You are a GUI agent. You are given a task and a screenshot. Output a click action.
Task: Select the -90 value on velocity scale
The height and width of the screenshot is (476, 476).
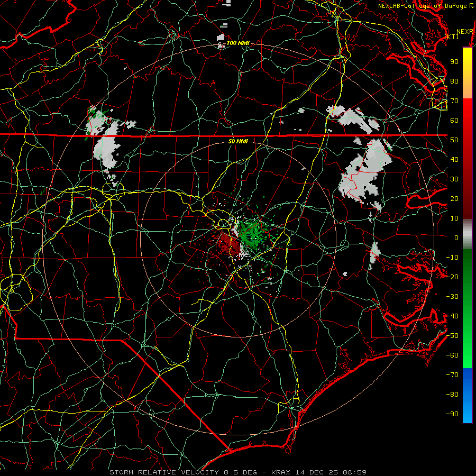pos(452,414)
